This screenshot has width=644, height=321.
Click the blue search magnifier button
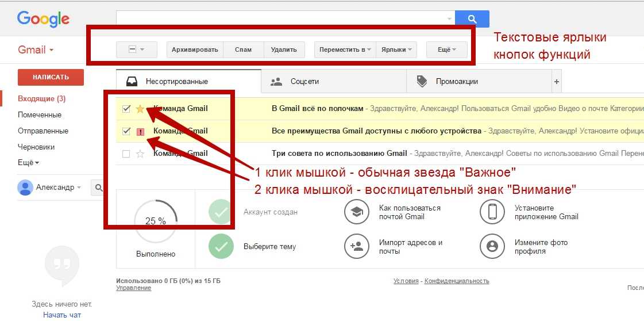tap(472, 19)
